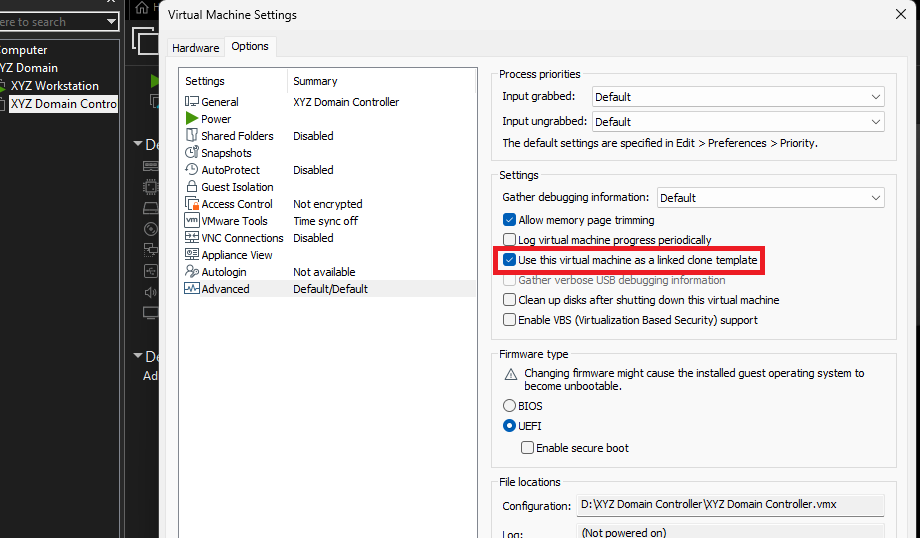Enable VBS Virtualization Based Security support
This screenshot has height=538, width=920.
click(509, 320)
